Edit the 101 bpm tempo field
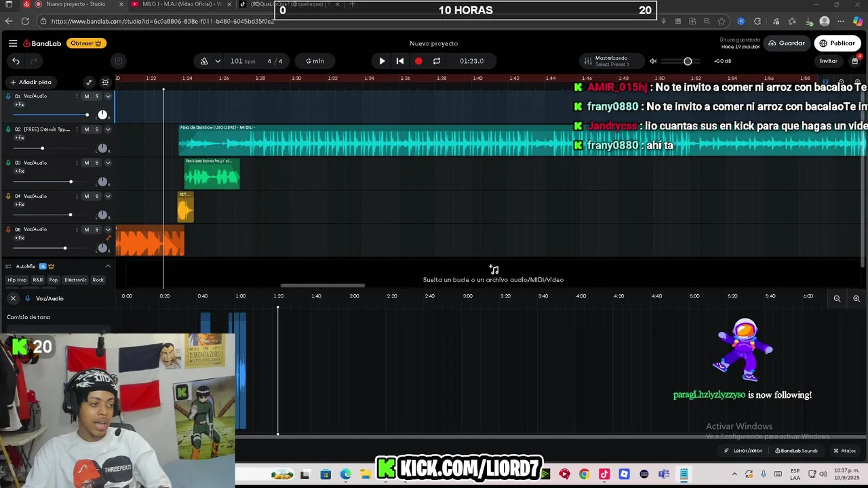868x488 pixels. [x=242, y=61]
